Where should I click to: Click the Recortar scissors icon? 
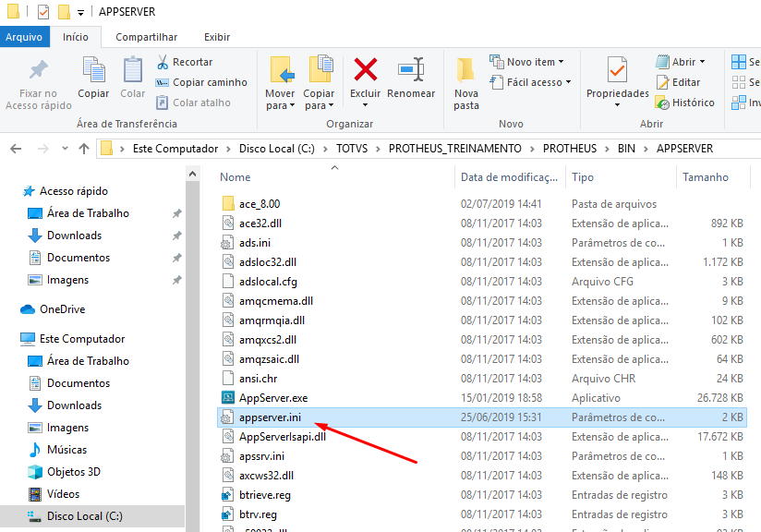pos(163,62)
